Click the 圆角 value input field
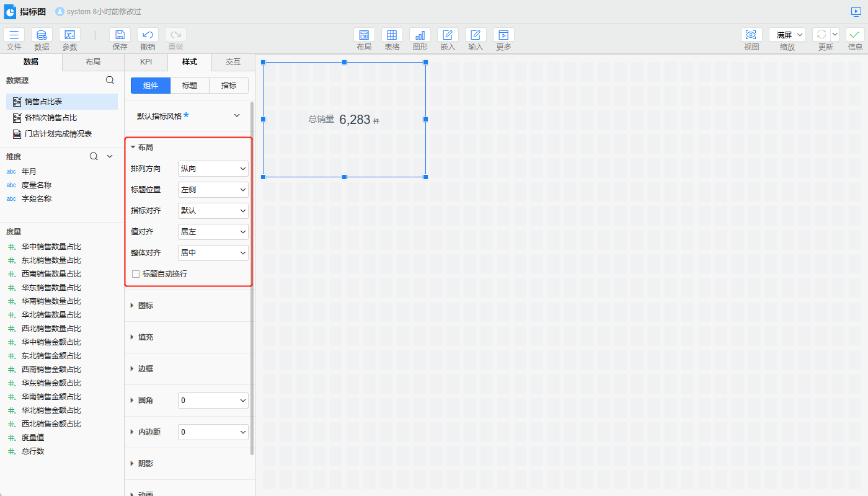Image resolution: width=868 pixels, height=496 pixels. [x=208, y=401]
